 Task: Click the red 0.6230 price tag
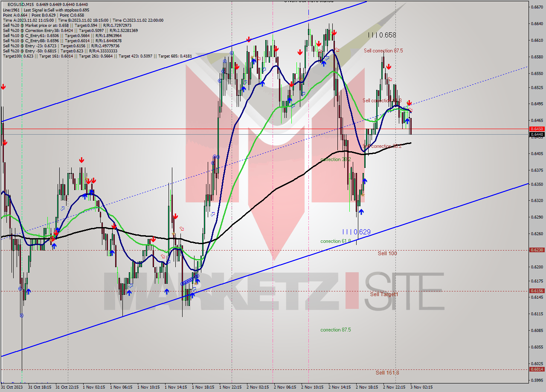pyautogui.click(x=537, y=250)
